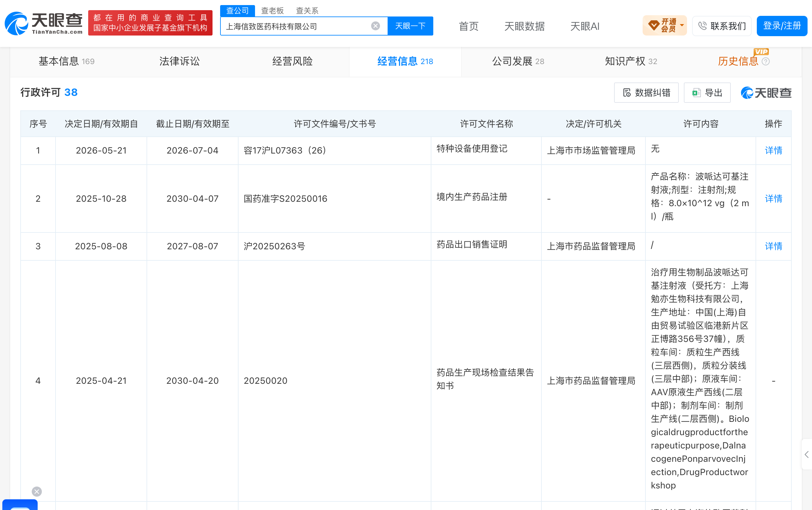This screenshot has height=510, width=812.
Task: Click the TianYanCha logo
Action: tap(43, 23)
